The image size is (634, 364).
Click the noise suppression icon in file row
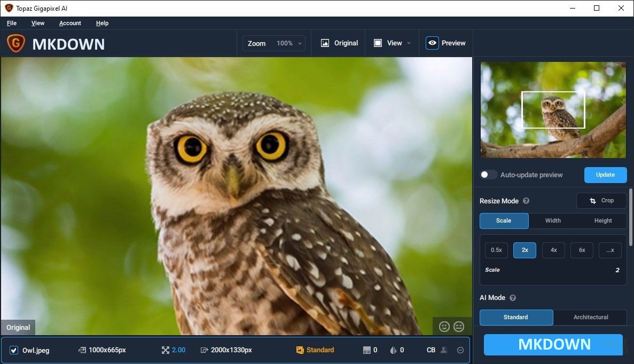click(367, 350)
